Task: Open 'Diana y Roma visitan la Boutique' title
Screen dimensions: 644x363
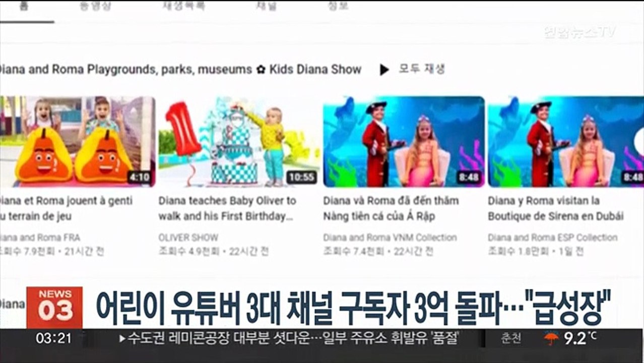Action: [555, 209]
